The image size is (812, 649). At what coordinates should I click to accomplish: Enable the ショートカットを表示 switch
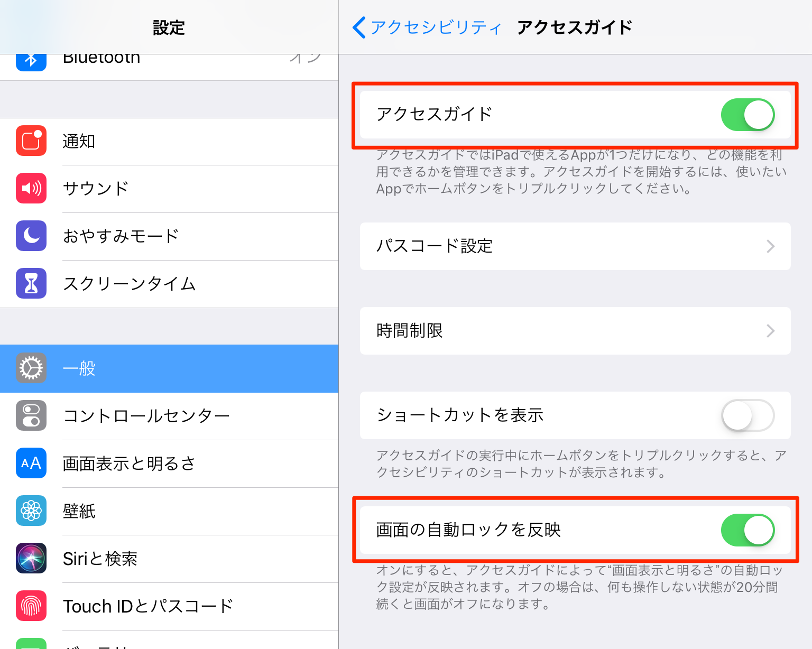point(748,416)
